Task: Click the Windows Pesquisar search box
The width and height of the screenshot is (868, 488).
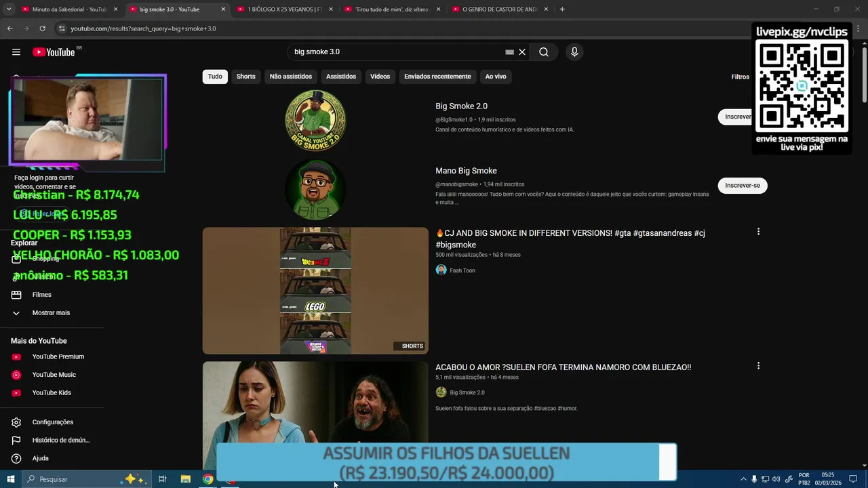Action: (85, 479)
